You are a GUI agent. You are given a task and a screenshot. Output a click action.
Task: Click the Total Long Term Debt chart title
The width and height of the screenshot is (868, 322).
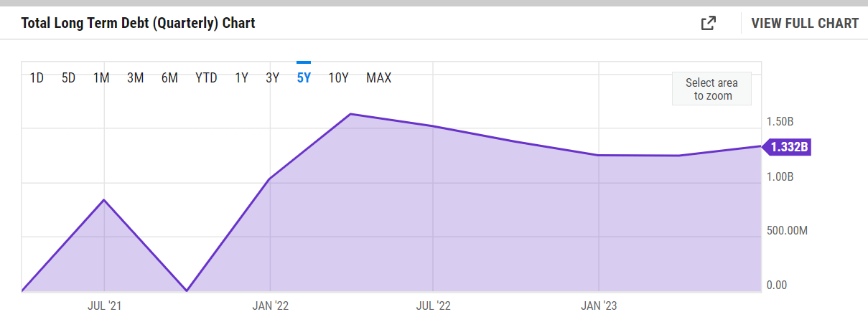pos(139,23)
